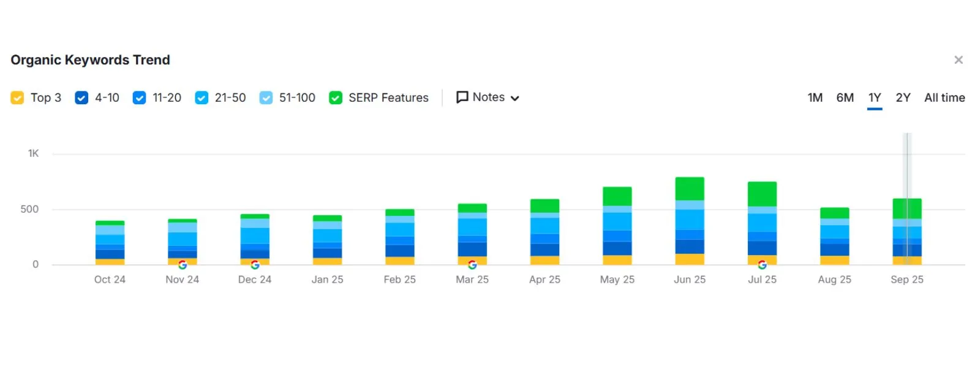The height and width of the screenshot is (366, 980).
Task: Expand the Notes dropdown arrow
Action: coord(515,98)
